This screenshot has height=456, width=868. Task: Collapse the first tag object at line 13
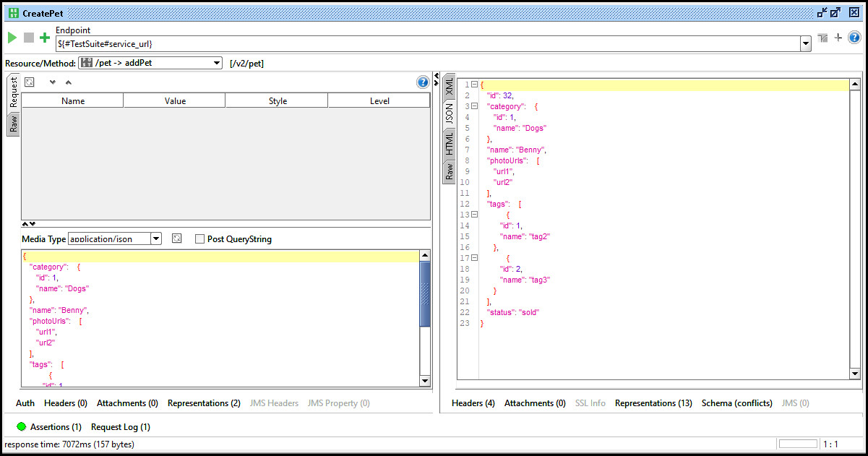(475, 215)
